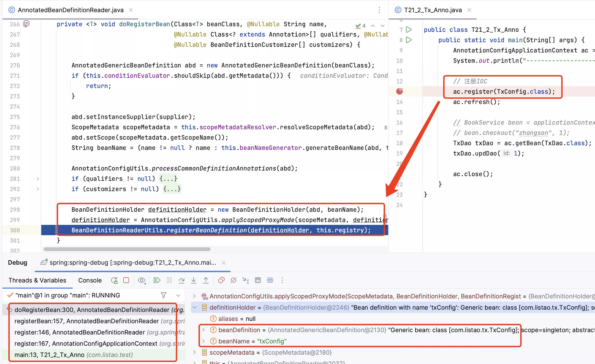595x364 pixels.
Task: Expand the beanDefinition field
Action: (203, 330)
